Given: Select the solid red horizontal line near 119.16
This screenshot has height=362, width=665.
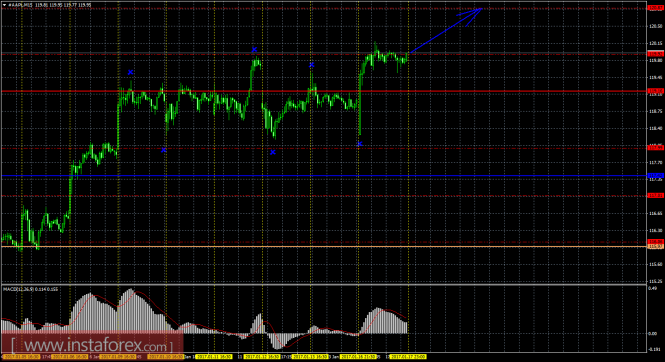Looking at the screenshot, I should pos(324,91).
